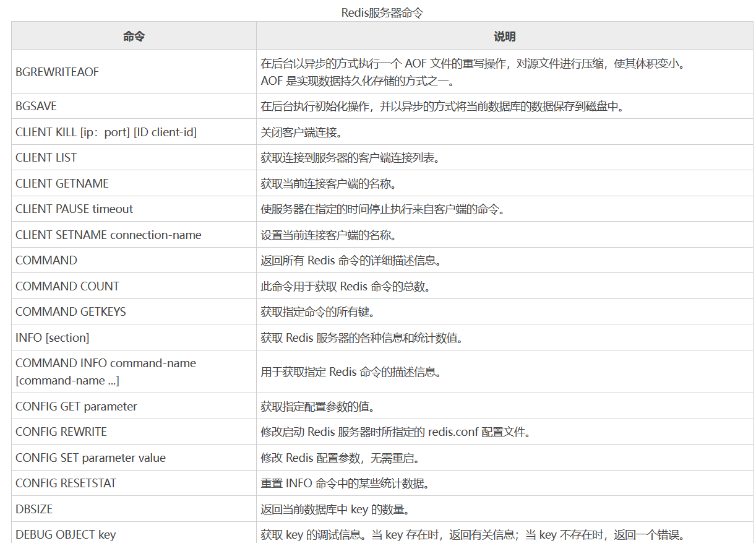Select the COMMAND row in the table
Image resolution: width=756 pixels, height=543 pixels.
tap(46, 260)
